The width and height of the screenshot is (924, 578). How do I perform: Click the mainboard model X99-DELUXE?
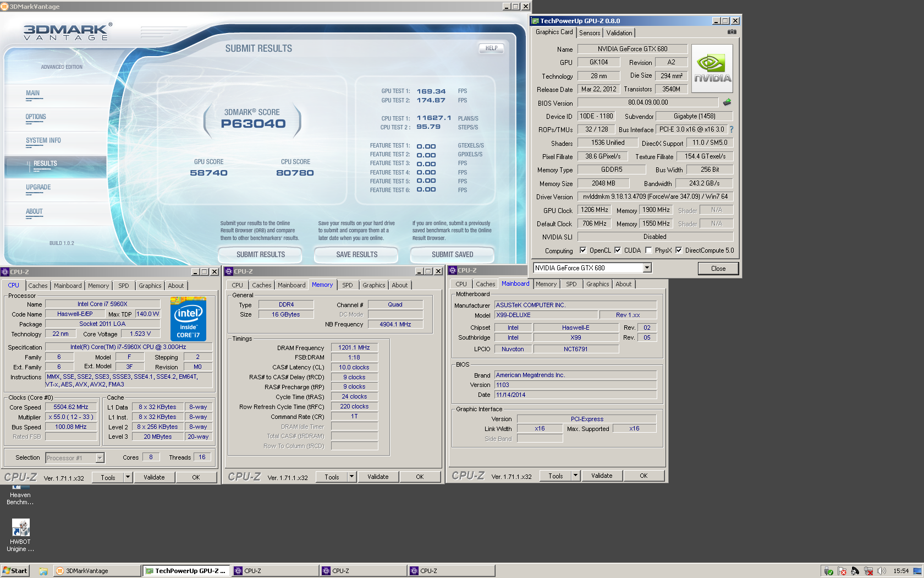click(x=546, y=315)
